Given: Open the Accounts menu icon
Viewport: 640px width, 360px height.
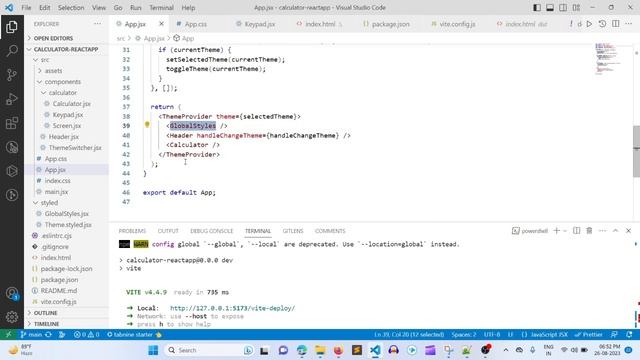Looking at the screenshot, I should (12, 293).
